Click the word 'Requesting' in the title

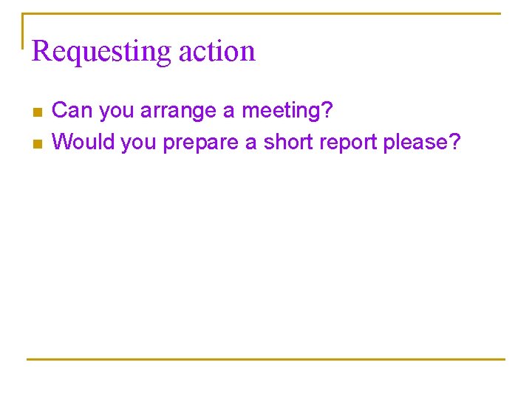coord(101,52)
